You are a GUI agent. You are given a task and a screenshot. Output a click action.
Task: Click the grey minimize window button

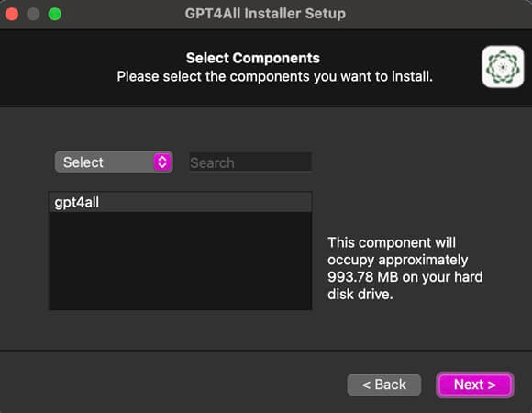(x=33, y=14)
